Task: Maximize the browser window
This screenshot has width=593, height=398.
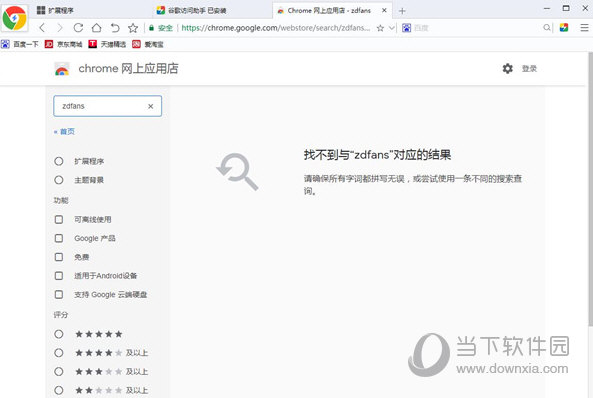Action: click(x=566, y=8)
